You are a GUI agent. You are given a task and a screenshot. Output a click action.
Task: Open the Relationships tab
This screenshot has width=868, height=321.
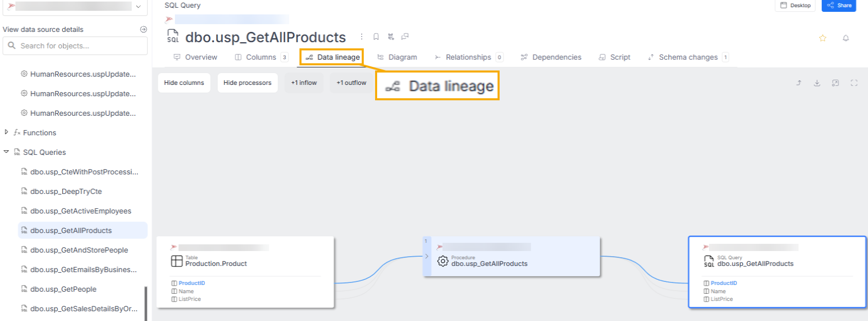click(x=468, y=57)
